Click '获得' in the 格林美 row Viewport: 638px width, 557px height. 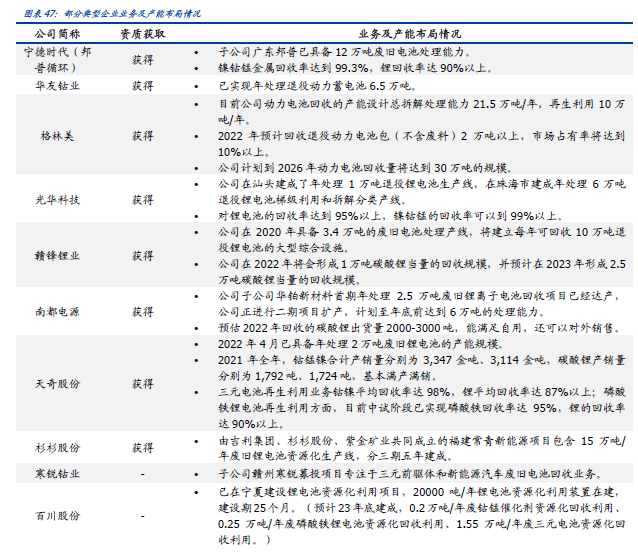[x=143, y=135]
